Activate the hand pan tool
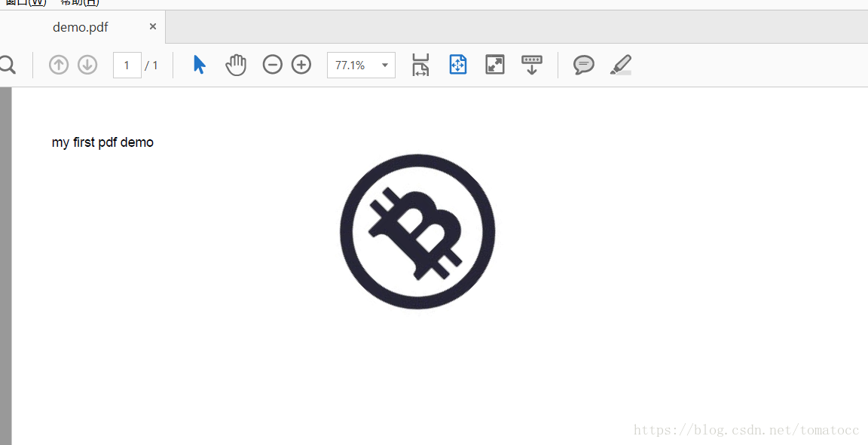The width and height of the screenshot is (868, 445). (x=236, y=65)
